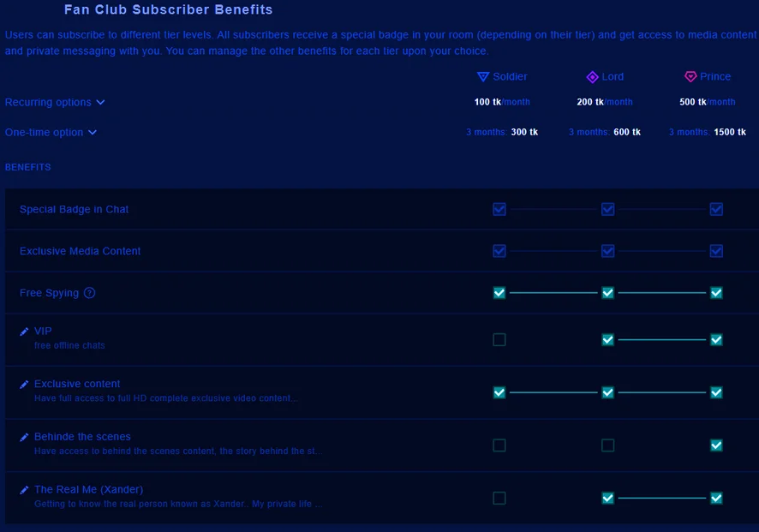Image resolution: width=759 pixels, height=532 pixels.
Task: Select the Soldier 100 tk/month price
Action: click(x=502, y=102)
